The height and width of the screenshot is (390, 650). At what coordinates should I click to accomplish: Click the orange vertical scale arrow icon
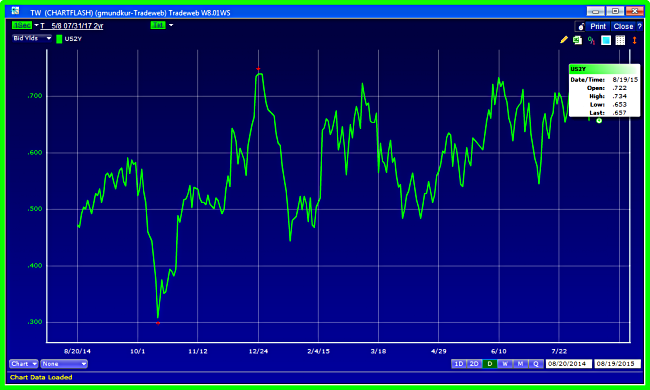point(634,40)
